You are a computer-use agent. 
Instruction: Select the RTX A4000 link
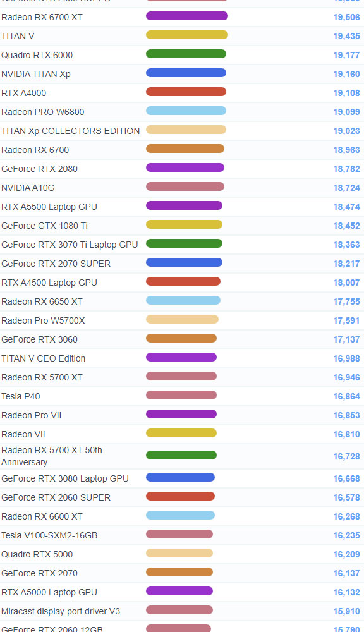(24, 93)
